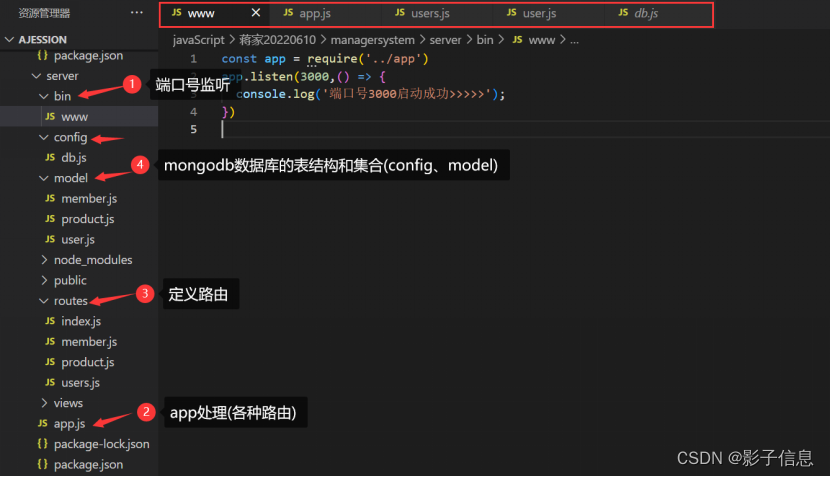This screenshot has height=477, width=830.
Task: Click line number 4 in the gutter
Action: click(194, 112)
